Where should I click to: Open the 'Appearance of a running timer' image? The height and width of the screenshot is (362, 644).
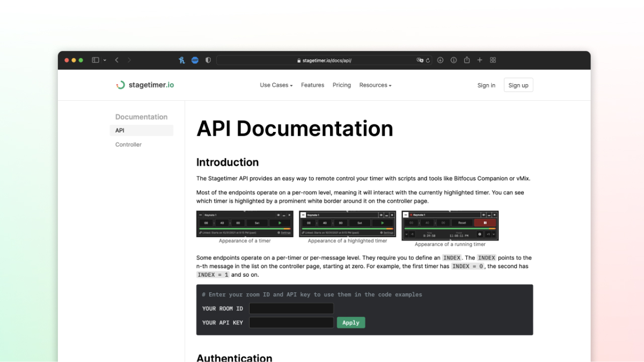tap(450, 226)
